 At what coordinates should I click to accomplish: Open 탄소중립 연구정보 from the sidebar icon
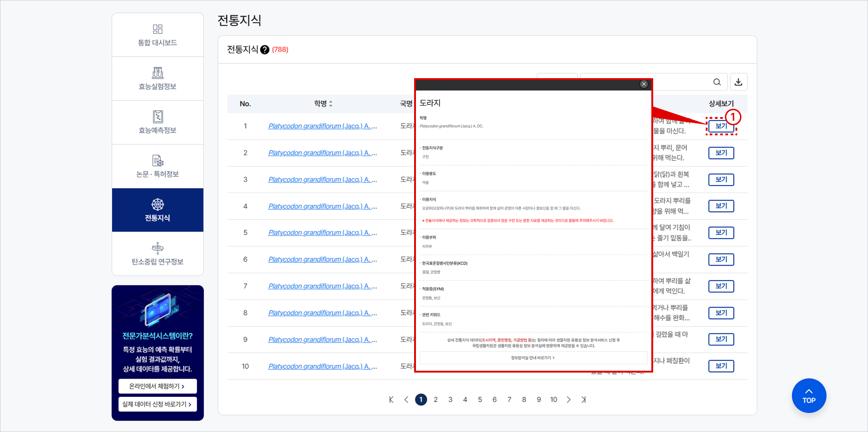(157, 249)
